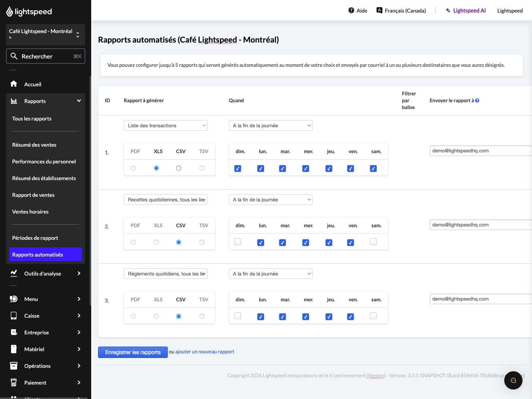Image resolution: width=532 pixels, height=399 pixels.
Task: Open Lightspeed AI
Action: pos(465,11)
